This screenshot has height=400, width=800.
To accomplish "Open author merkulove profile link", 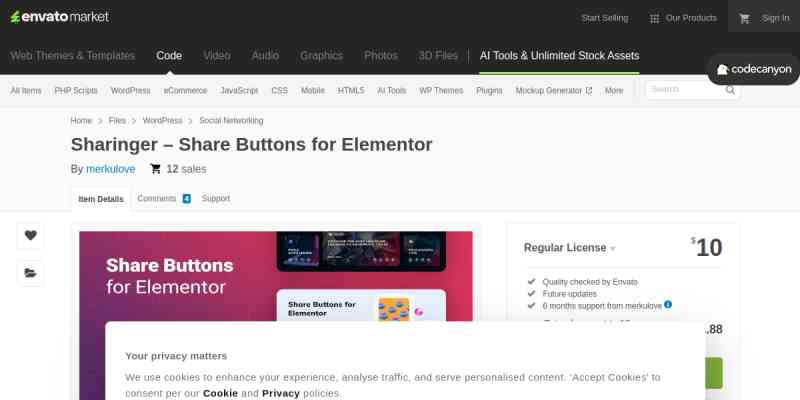I will click(x=111, y=169).
